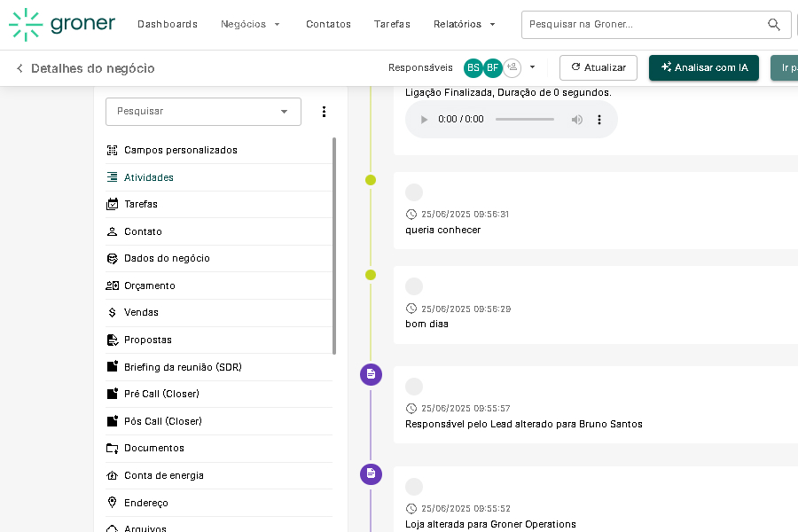Expand the Negócios dropdown menu

pos(250,25)
